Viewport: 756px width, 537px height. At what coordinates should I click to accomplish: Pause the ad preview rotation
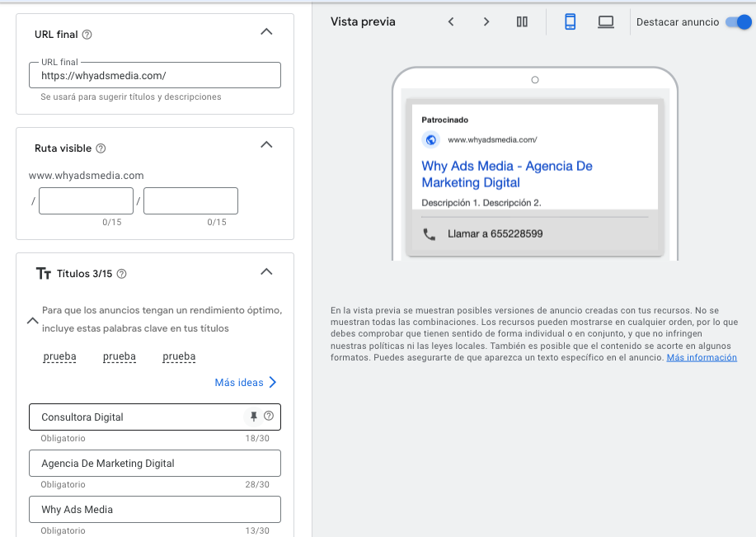(x=522, y=21)
